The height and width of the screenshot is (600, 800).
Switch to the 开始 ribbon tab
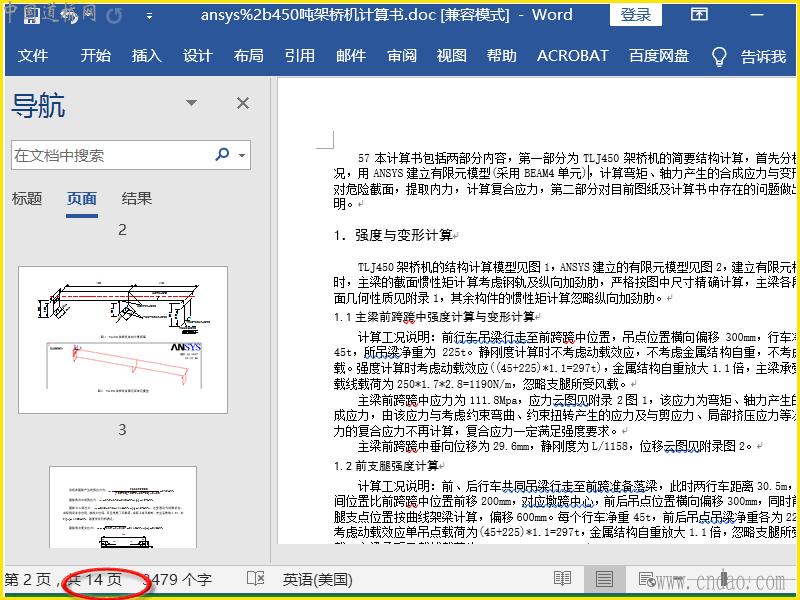point(95,56)
